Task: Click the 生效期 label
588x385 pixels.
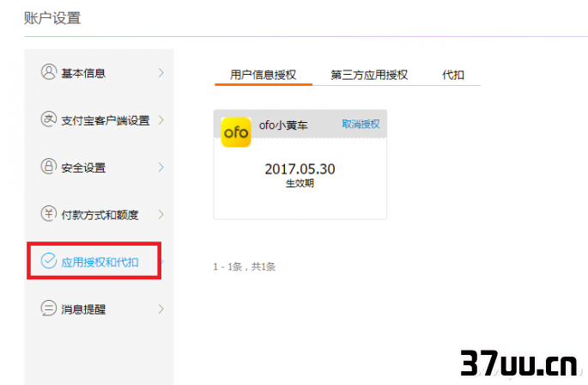Action: (x=300, y=183)
